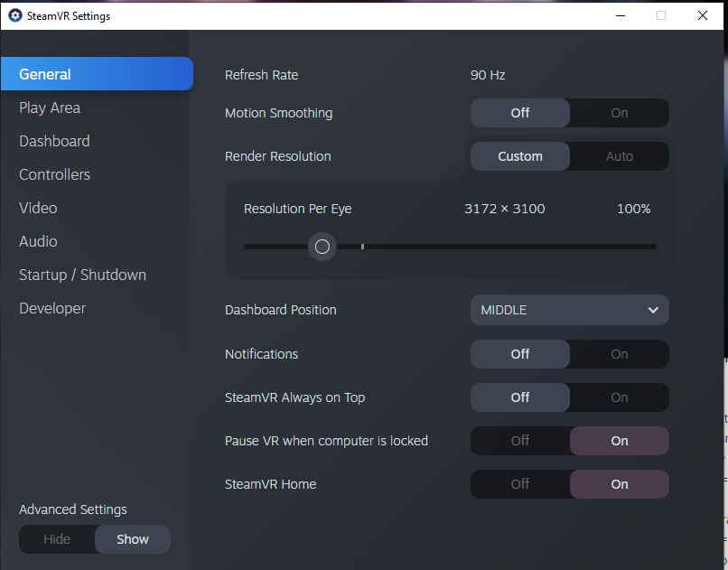Image resolution: width=728 pixels, height=570 pixels.
Task: Disable SteamVR Home with Off option
Action: [520, 484]
